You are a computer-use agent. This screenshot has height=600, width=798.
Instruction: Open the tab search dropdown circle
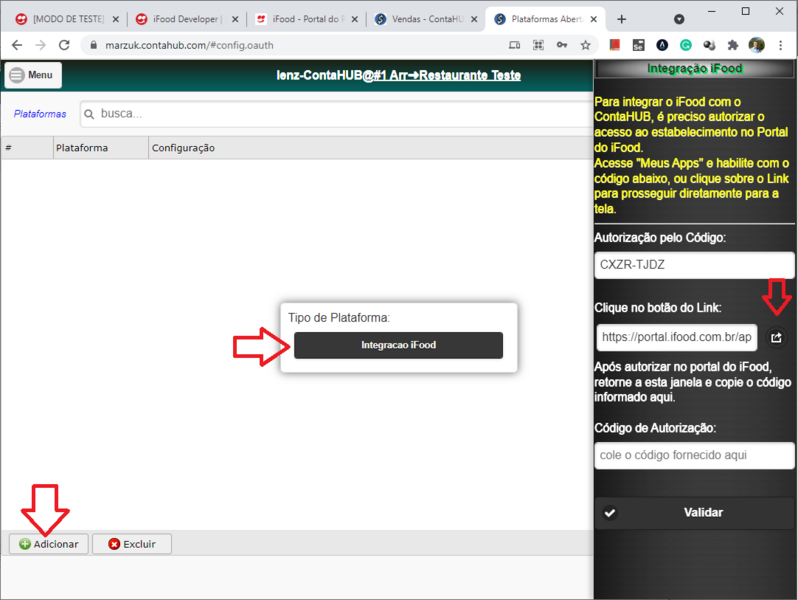pos(679,19)
